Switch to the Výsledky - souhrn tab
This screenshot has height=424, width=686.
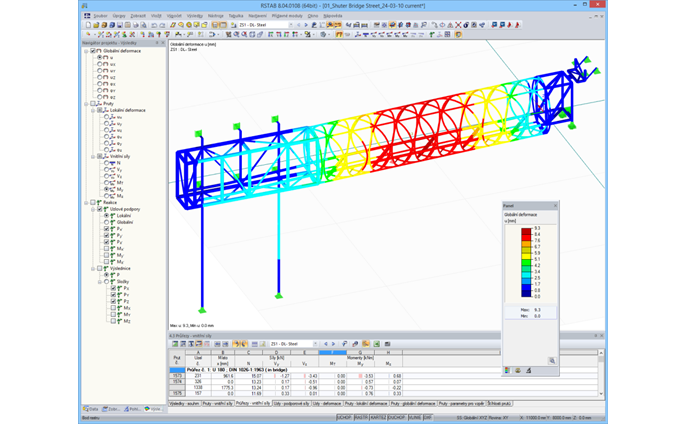184,403
